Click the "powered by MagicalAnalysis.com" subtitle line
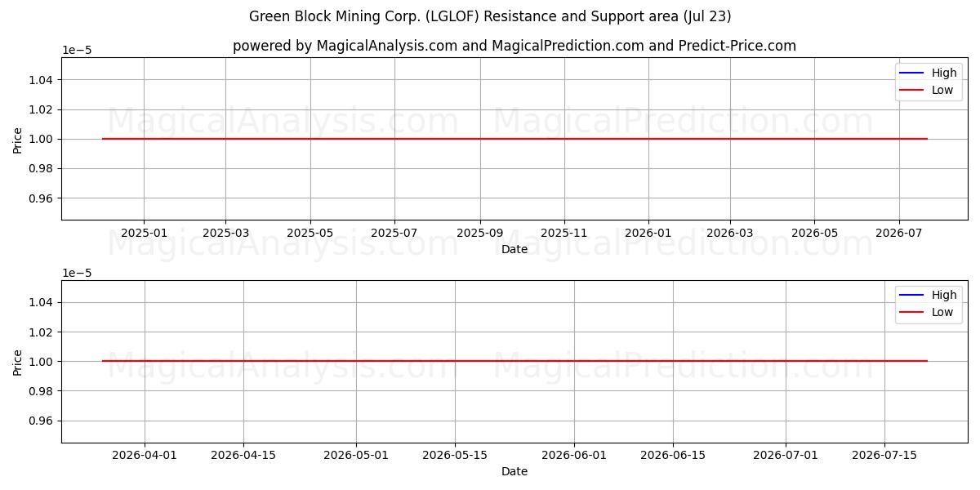 [514, 46]
